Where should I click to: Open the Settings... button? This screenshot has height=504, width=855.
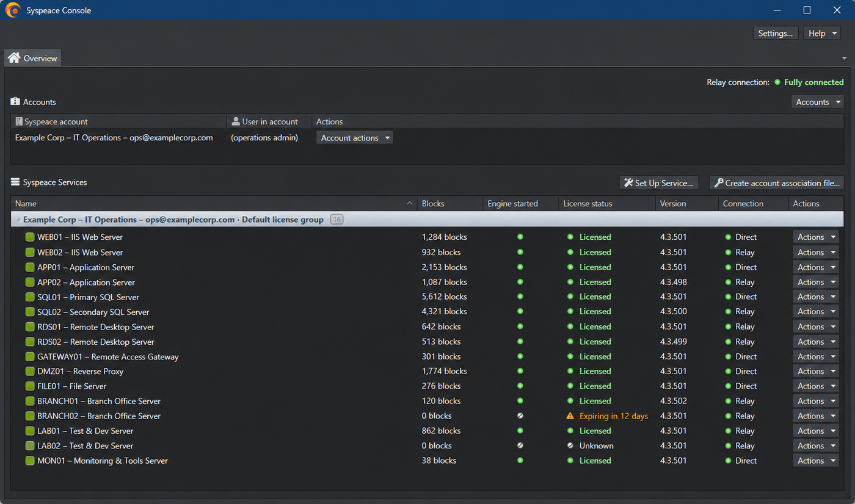(775, 34)
